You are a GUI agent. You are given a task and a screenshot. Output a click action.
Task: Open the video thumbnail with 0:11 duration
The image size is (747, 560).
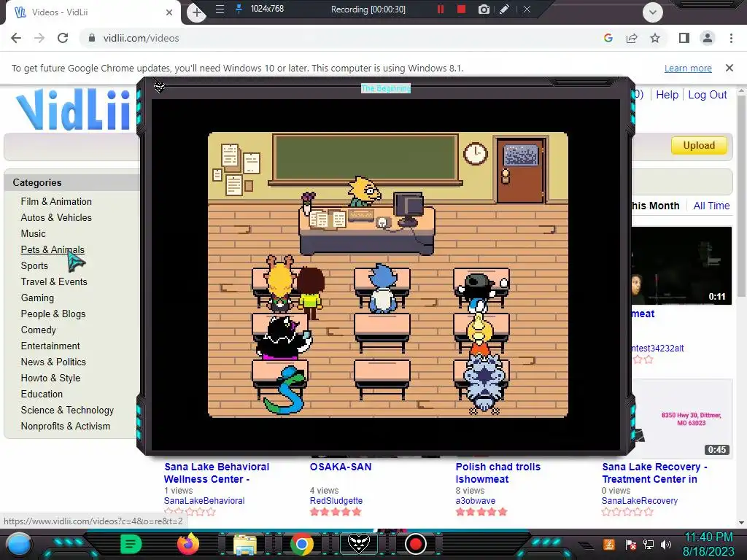pyautogui.click(x=681, y=265)
